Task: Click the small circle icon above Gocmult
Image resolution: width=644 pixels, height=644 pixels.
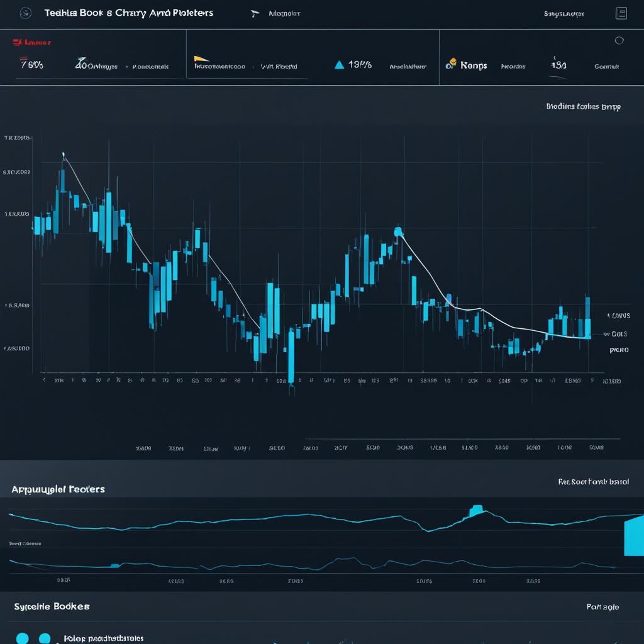Action: click(619, 40)
